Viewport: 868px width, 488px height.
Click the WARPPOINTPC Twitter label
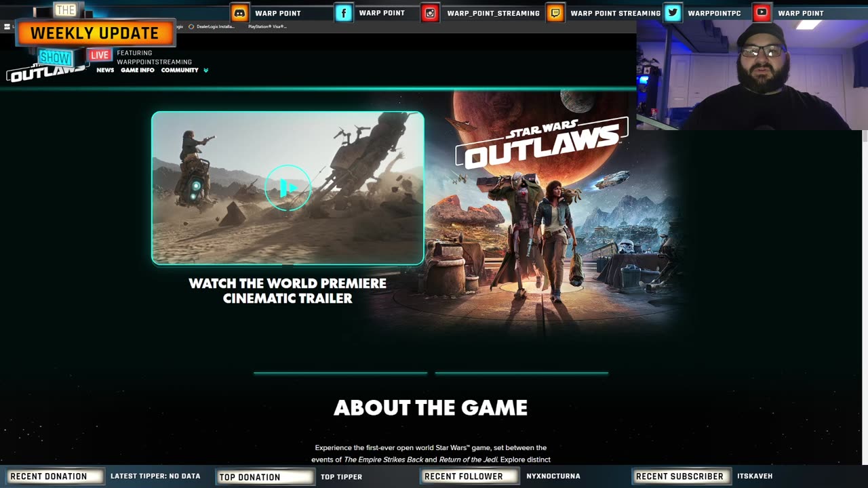(714, 14)
